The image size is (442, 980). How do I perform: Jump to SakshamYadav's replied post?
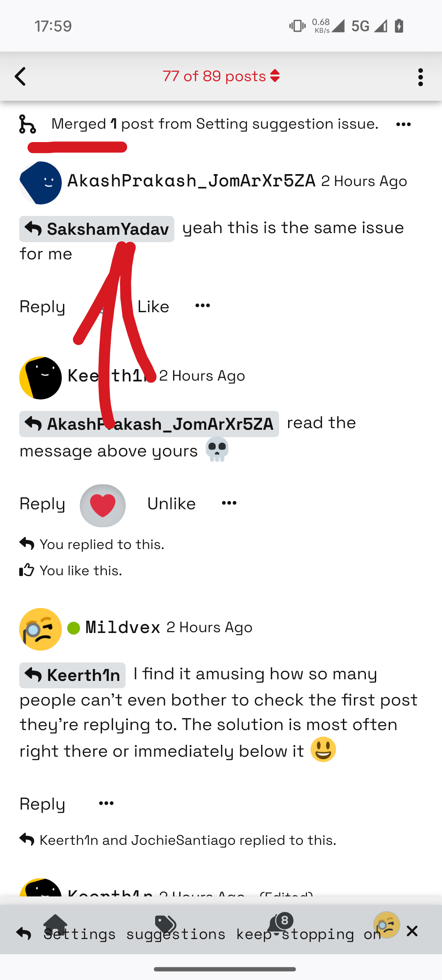point(97,229)
